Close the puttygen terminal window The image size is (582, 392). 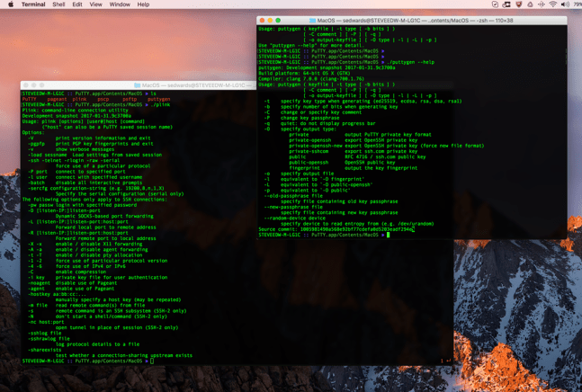(262, 21)
